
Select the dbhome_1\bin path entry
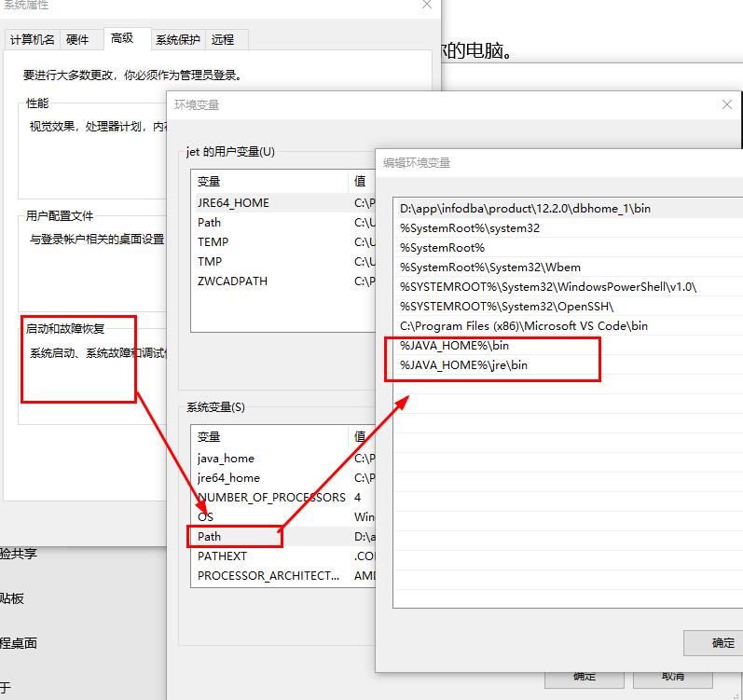click(x=525, y=209)
